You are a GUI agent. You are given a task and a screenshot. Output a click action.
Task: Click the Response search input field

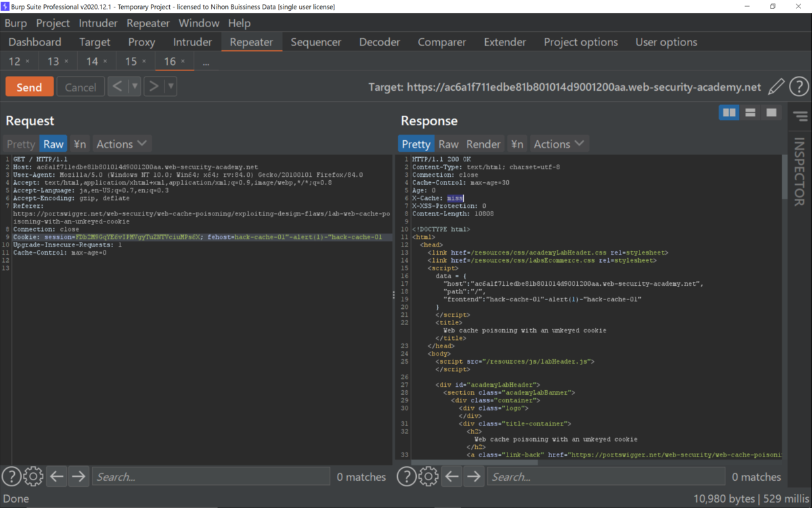point(606,477)
